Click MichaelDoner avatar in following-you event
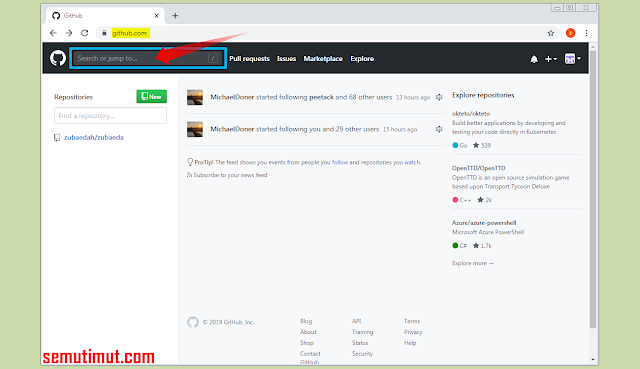This screenshot has height=369, width=640. pos(195,129)
